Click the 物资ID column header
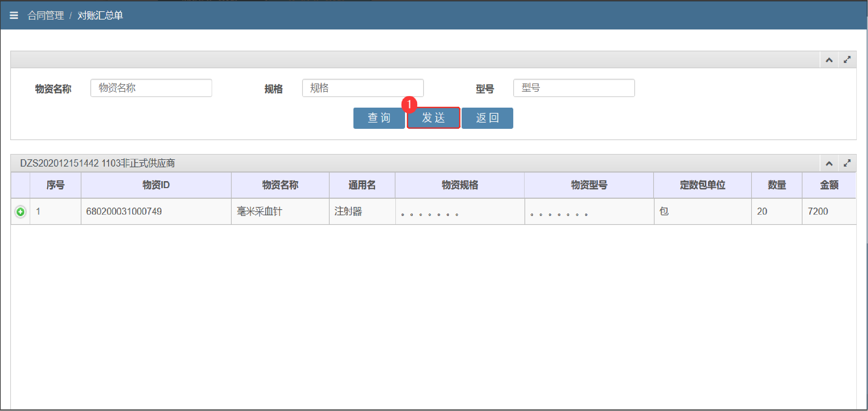Screen dimensions: 868x411 pos(156,185)
